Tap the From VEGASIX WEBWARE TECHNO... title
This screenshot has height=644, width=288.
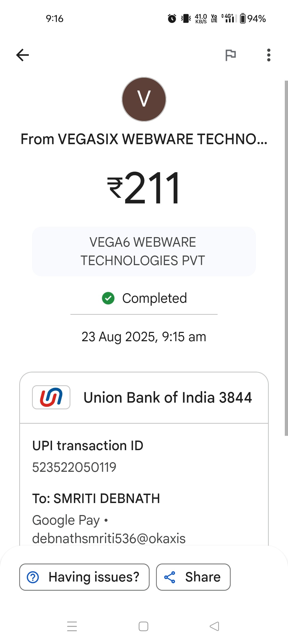144,139
